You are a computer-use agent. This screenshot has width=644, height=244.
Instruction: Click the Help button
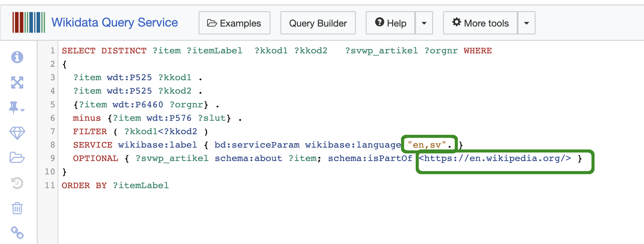point(391,23)
